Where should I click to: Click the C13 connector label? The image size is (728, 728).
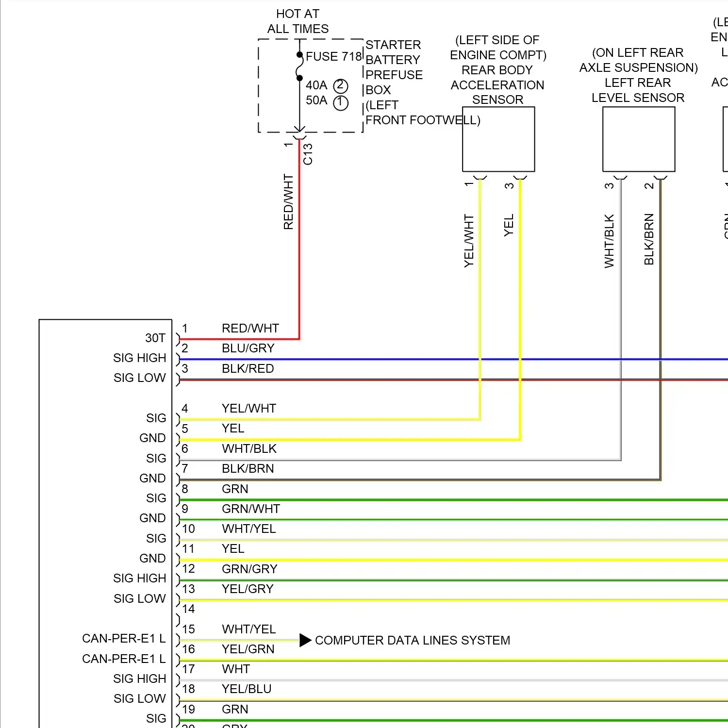[308, 154]
